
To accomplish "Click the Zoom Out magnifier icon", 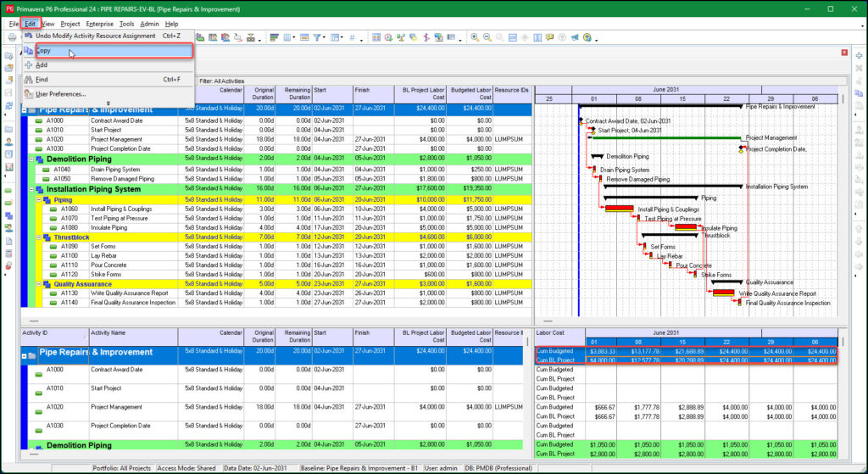I will (x=487, y=37).
